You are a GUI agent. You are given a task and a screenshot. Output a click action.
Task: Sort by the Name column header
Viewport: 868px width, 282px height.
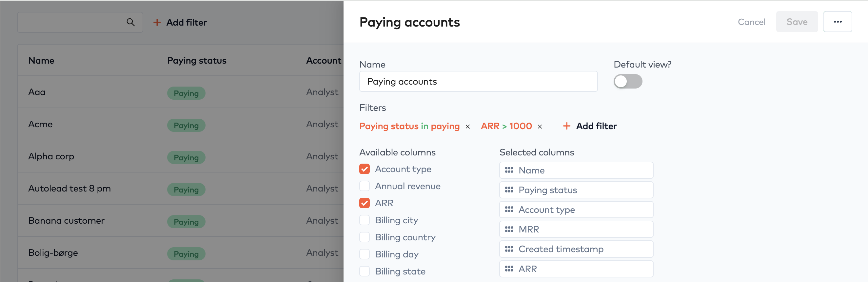(41, 61)
